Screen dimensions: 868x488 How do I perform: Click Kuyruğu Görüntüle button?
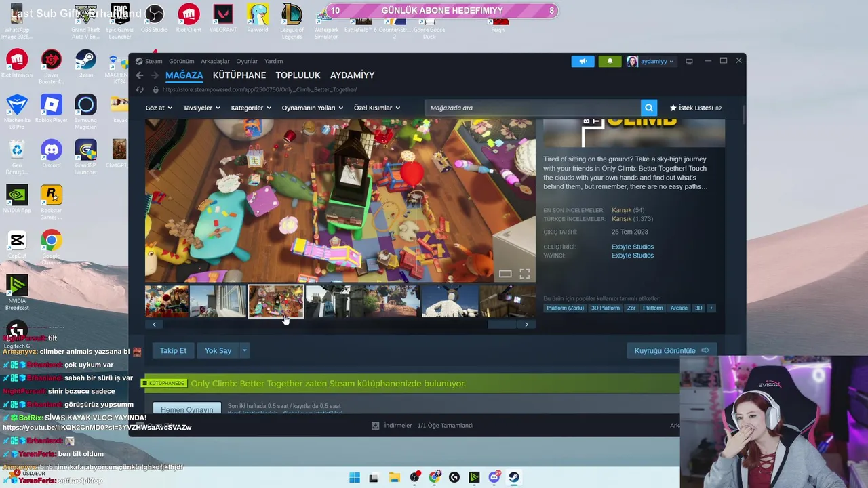[x=671, y=350]
